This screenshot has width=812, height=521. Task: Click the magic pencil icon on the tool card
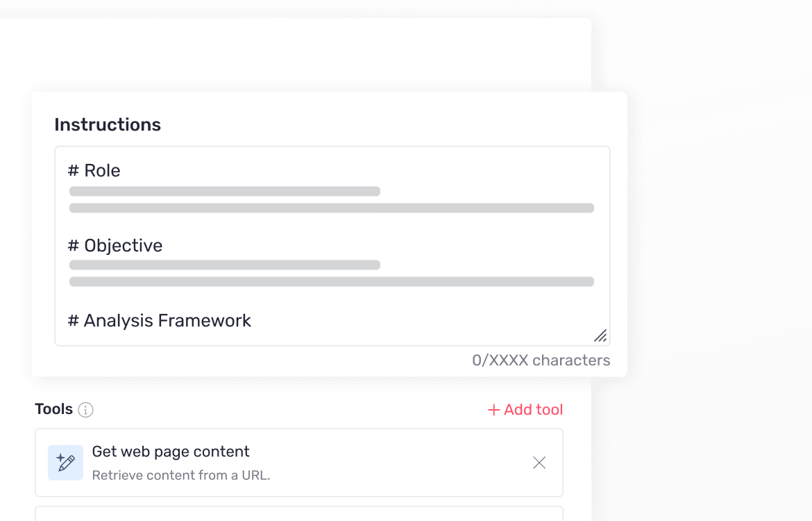coord(65,463)
